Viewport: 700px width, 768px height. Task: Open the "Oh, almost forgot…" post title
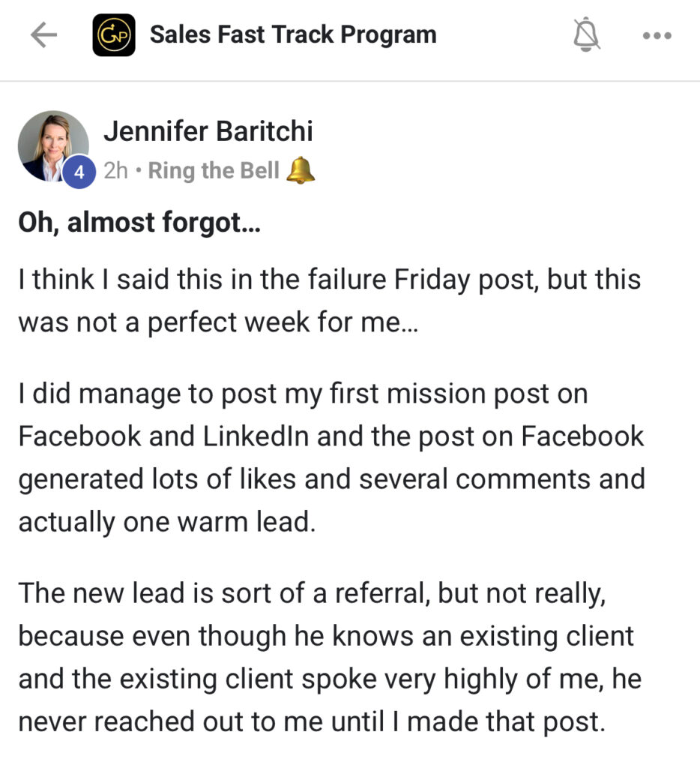pos(139,223)
